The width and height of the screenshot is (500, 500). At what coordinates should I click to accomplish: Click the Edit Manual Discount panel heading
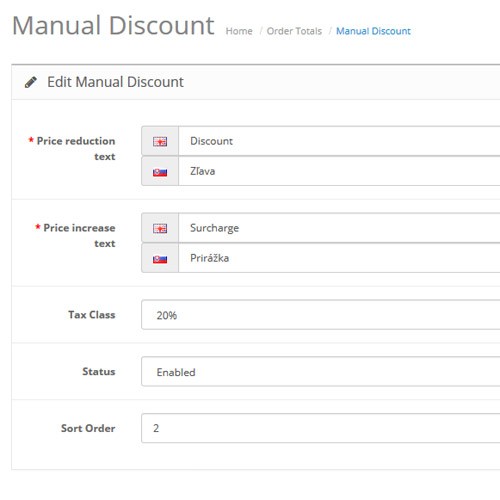click(x=115, y=82)
